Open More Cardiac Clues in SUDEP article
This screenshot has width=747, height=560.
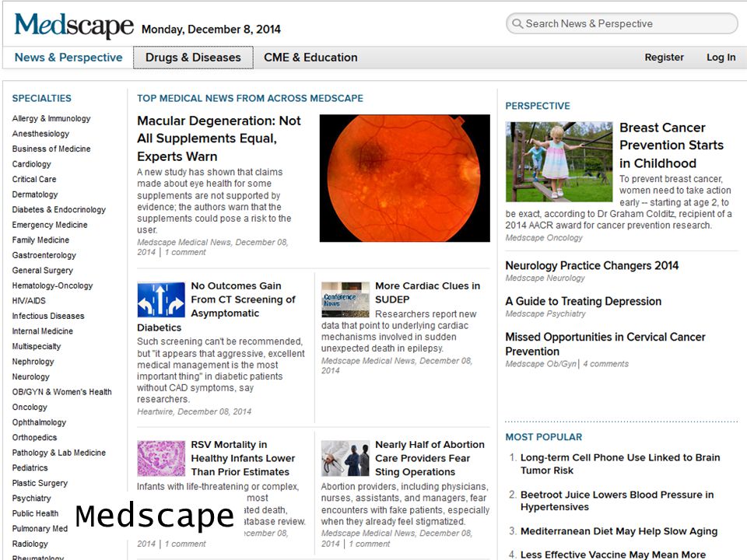(427, 293)
